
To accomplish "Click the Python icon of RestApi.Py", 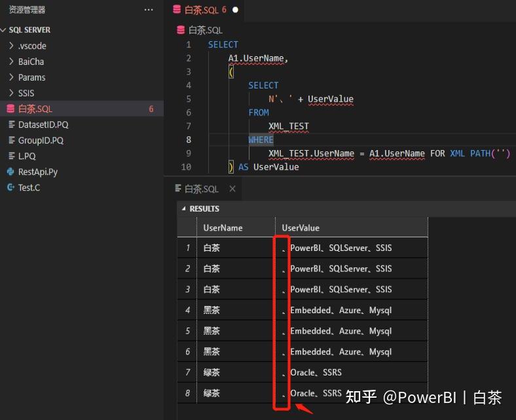I will pyautogui.click(x=11, y=172).
